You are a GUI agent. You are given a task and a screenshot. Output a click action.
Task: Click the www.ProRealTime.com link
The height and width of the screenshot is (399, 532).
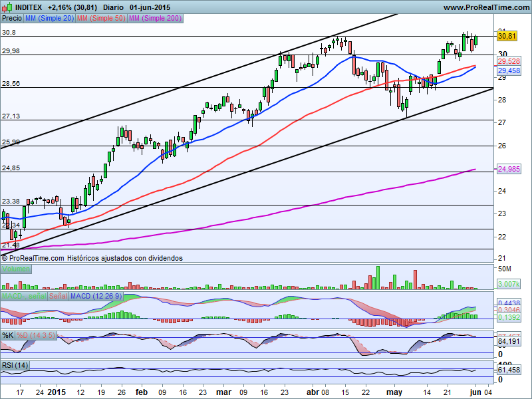click(x=486, y=7)
